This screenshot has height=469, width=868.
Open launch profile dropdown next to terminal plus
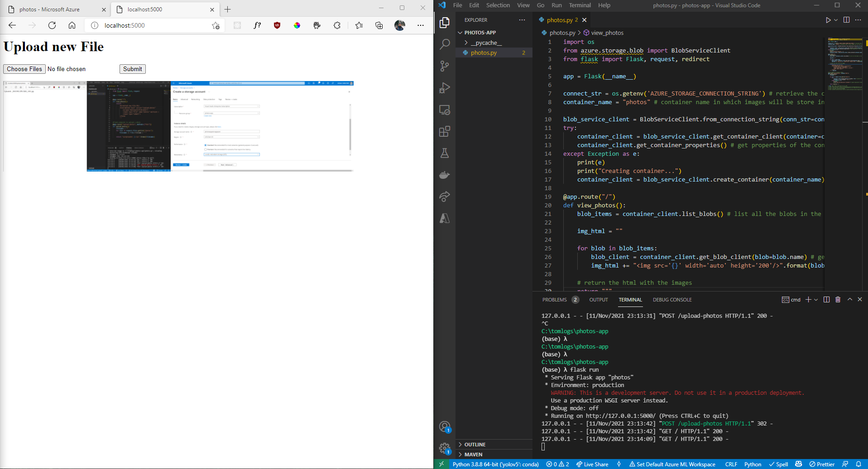[816, 300]
